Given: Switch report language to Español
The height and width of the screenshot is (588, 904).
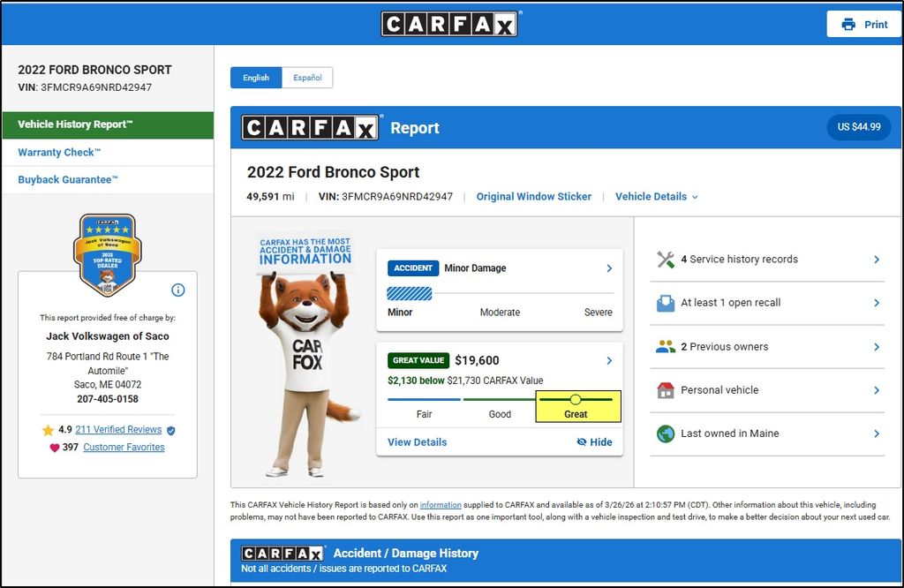Looking at the screenshot, I should (x=307, y=78).
